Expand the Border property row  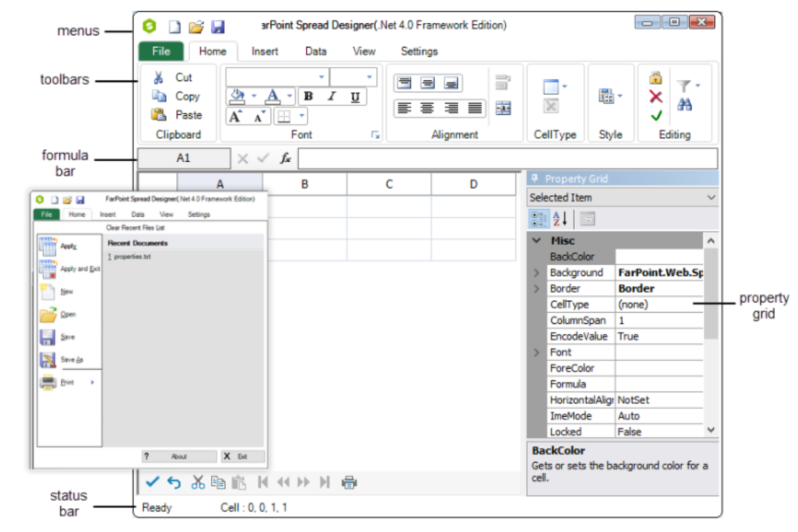[536, 289]
